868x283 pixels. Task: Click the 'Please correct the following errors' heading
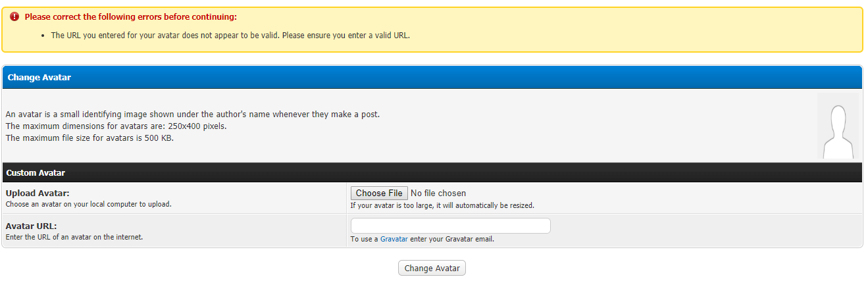[130, 17]
